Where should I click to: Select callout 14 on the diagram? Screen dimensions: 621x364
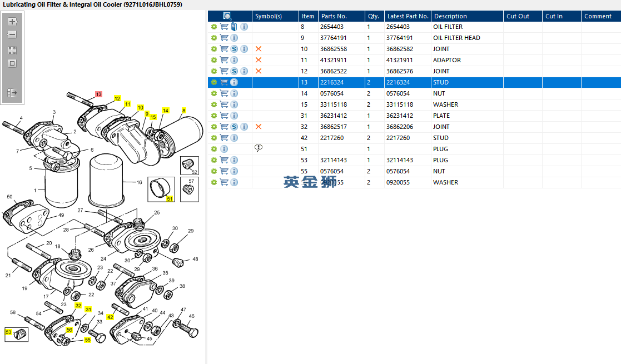click(166, 111)
